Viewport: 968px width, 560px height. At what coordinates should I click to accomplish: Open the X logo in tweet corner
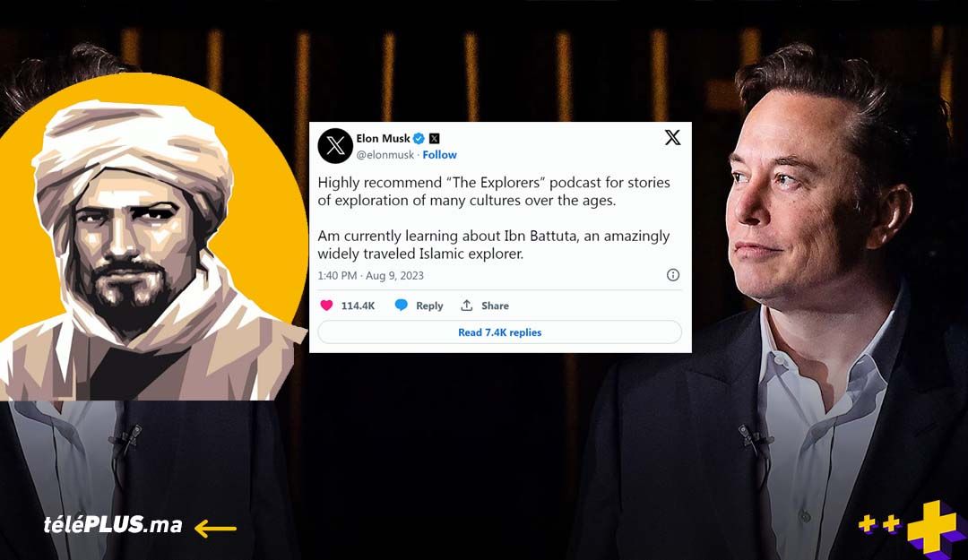coord(673,137)
